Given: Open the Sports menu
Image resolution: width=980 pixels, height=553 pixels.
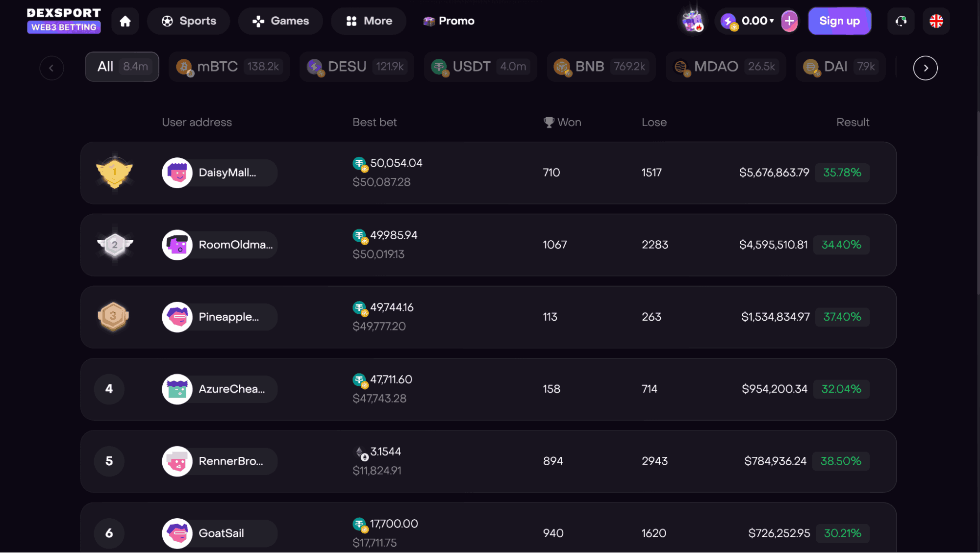Looking at the screenshot, I should [189, 21].
